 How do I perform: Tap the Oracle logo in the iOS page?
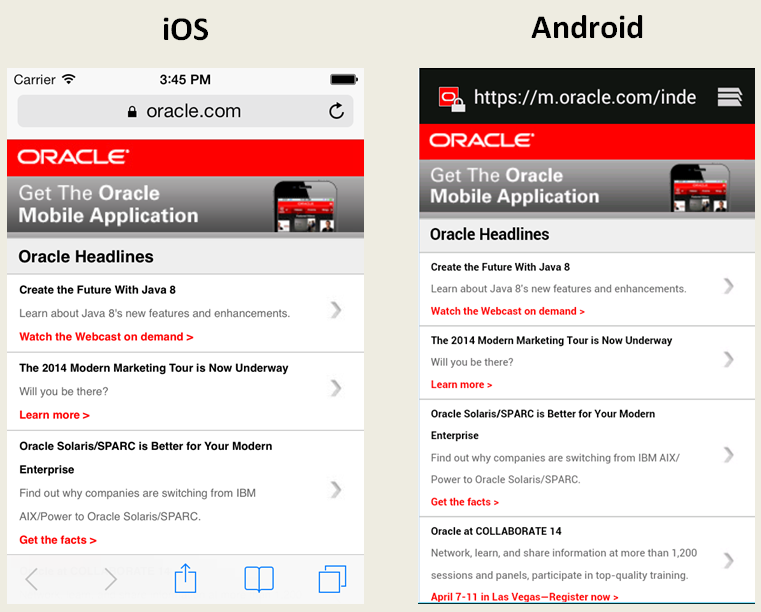pyautogui.click(x=73, y=157)
